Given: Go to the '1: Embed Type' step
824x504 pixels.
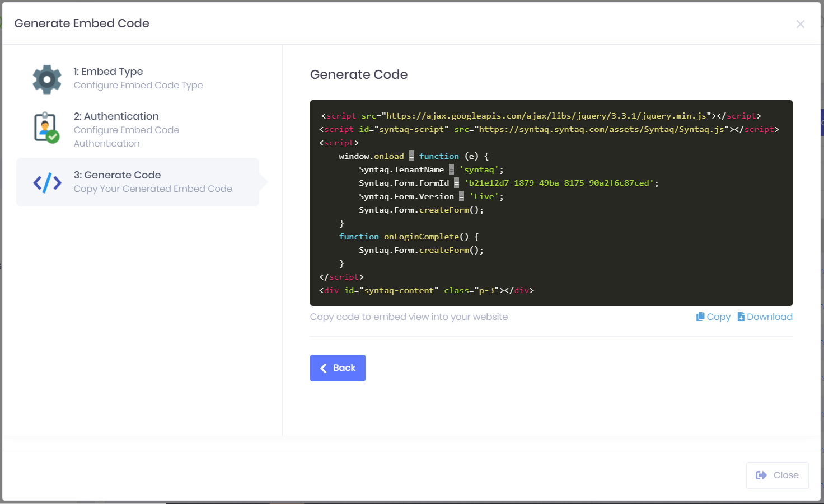Looking at the screenshot, I should (x=108, y=72).
